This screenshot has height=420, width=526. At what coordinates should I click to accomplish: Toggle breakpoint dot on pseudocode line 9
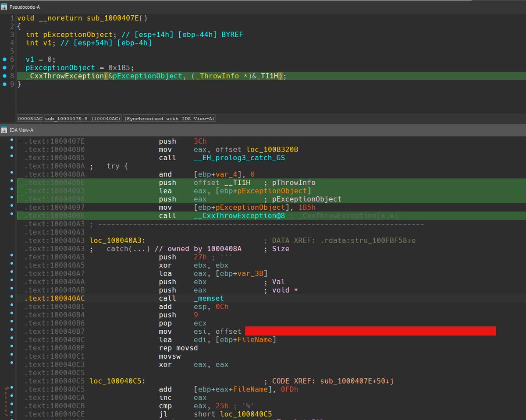pos(5,84)
